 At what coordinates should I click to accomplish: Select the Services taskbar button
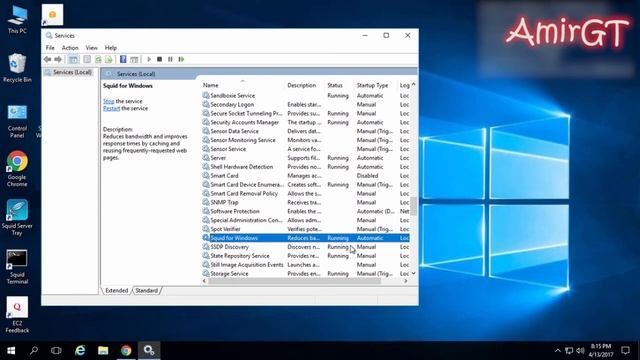[149, 350]
